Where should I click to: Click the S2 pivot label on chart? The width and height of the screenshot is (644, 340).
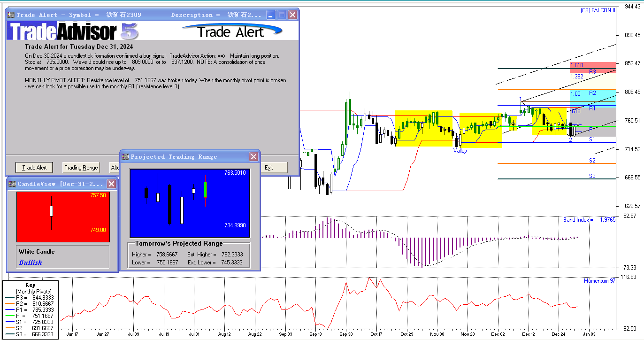tap(592, 161)
